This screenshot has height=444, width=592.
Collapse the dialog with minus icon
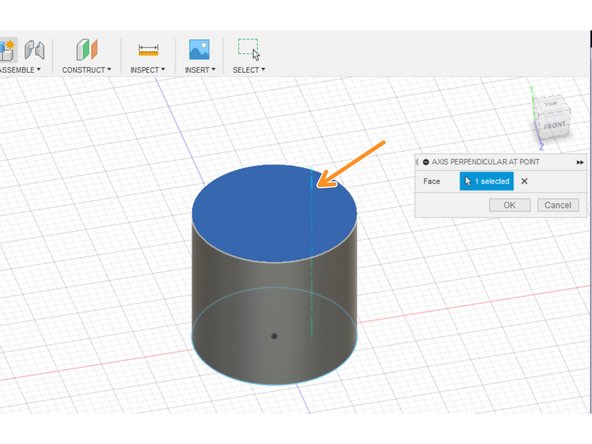426,162
